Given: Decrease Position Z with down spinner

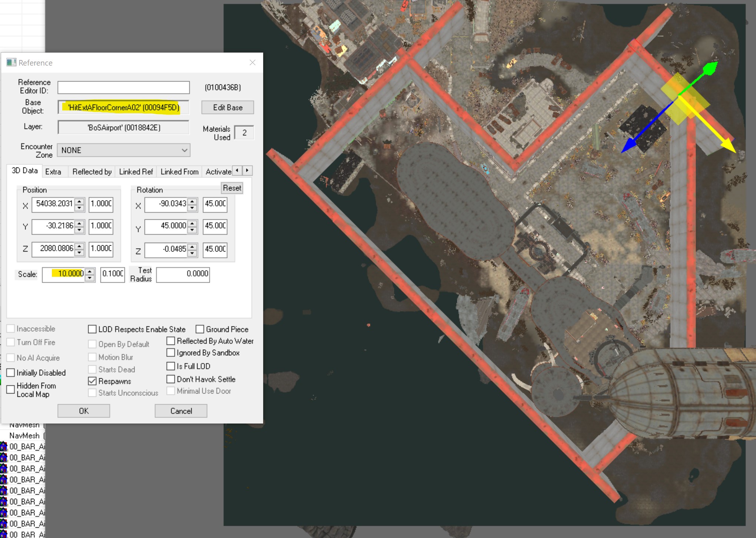Looking at the screenshot, I should point(79,253).
